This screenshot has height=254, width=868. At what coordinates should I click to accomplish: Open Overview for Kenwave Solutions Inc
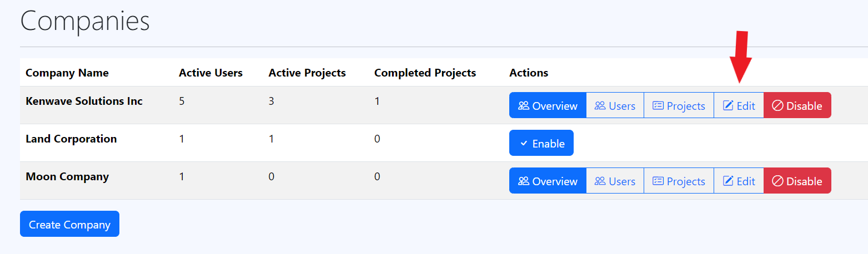(x=548, y=105)
